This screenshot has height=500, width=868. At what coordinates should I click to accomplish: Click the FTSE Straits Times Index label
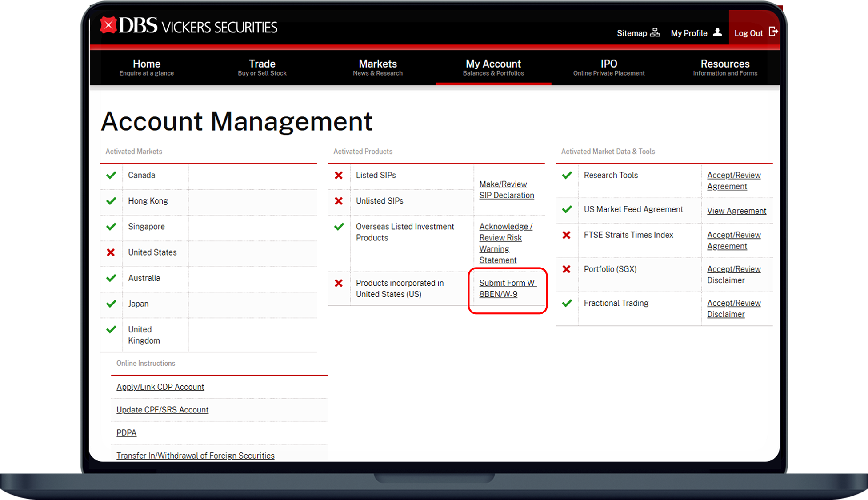[x=628, y=235]
